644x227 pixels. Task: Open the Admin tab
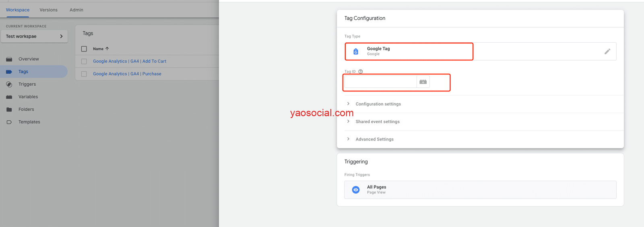pos(76,10)
